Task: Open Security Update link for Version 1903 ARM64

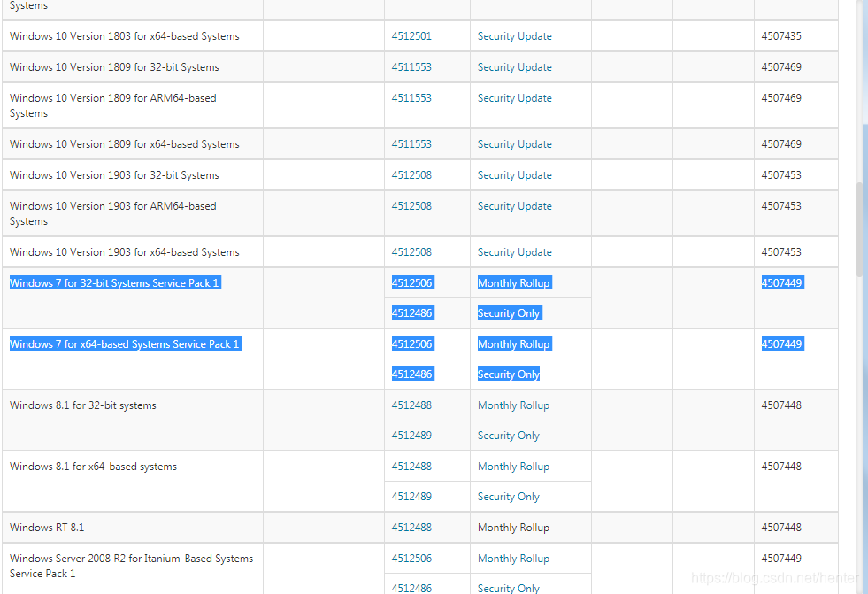Action: pyautogui.click(x=514, y=206)
